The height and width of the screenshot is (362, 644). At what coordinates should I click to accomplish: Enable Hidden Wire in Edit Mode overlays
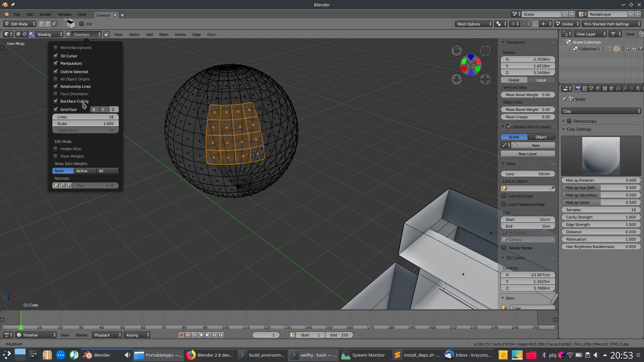pos(56,148)
